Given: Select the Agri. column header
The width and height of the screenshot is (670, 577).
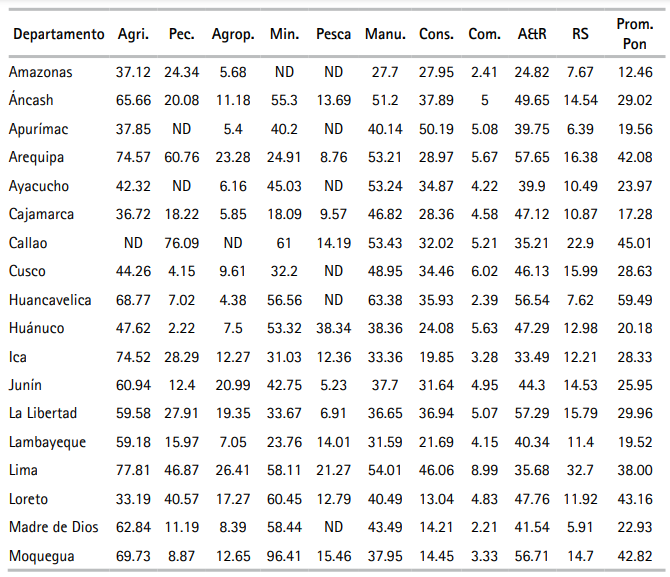Looking at the screenshot, I should tap(133, 35).
